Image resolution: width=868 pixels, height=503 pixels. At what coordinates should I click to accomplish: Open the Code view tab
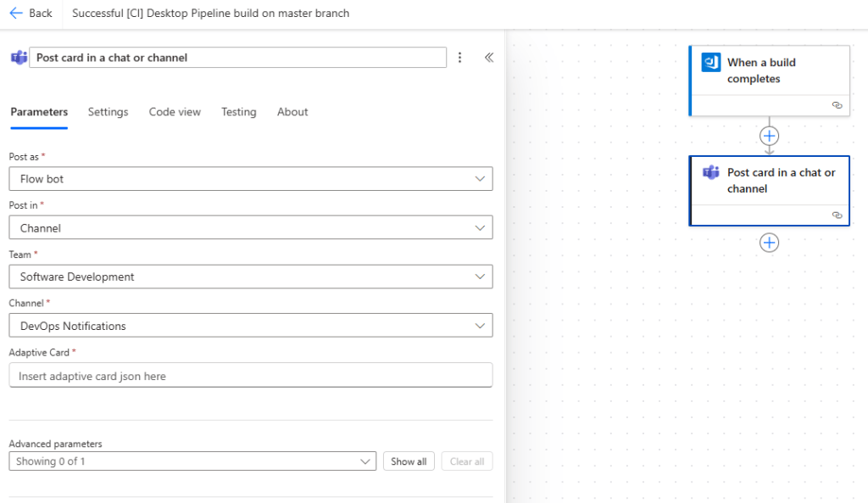tap(175, 112)
